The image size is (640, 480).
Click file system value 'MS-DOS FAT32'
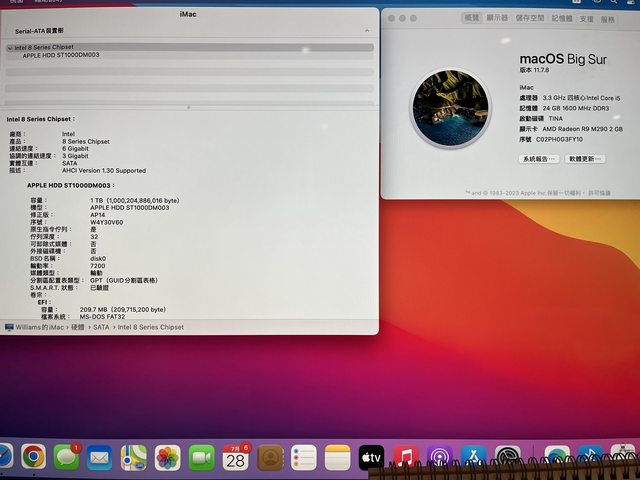click(102, 316)
